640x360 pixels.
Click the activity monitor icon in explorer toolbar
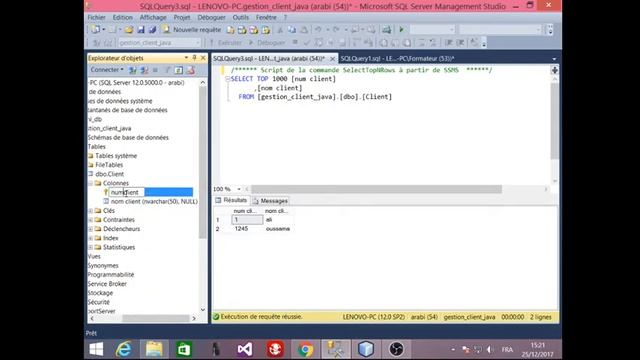[190, 70]
